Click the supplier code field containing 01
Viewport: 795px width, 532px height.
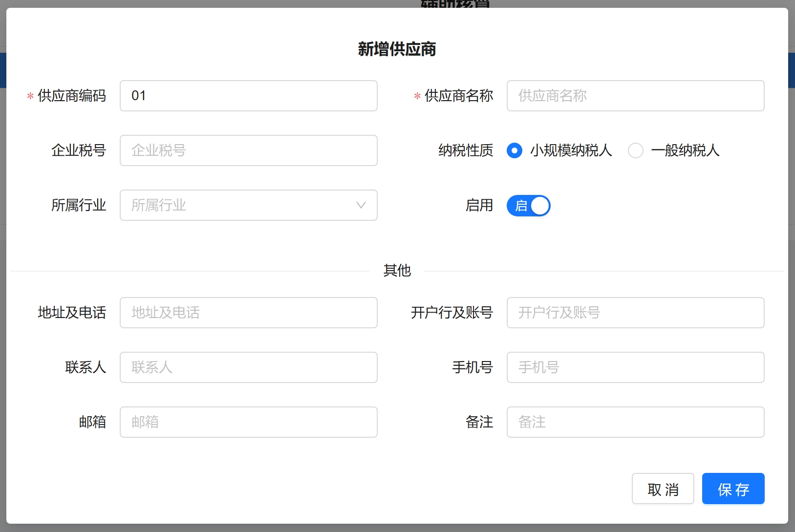tap(248, 96)
